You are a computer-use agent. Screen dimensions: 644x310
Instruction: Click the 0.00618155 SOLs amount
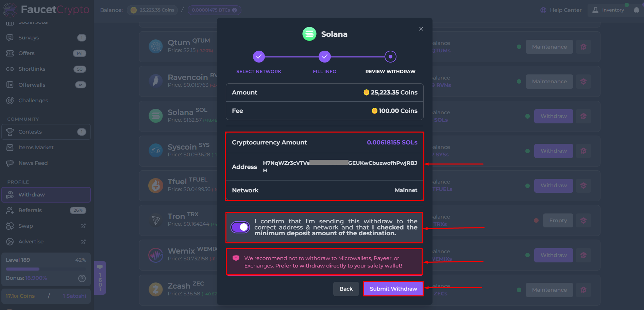(392, 142)
